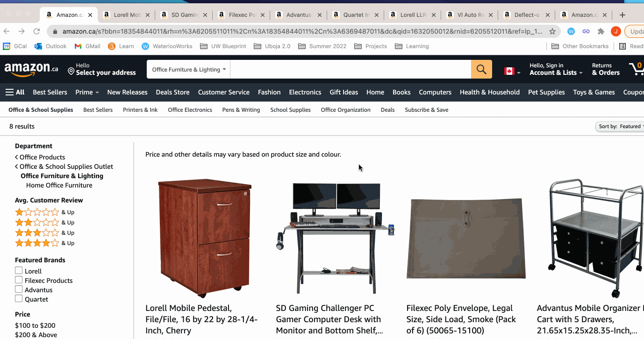
Task: Enable the Filexec Products brand filter
Action: 19,280
